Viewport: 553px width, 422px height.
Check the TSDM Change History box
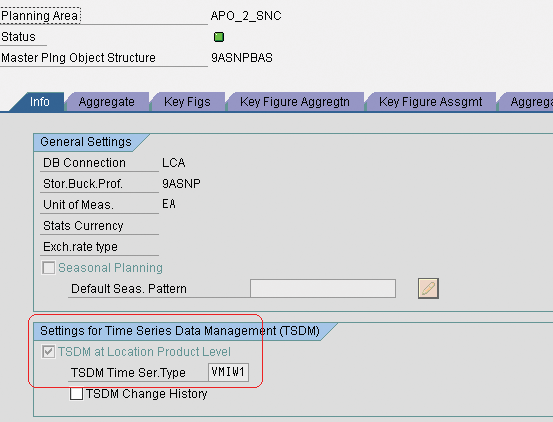pyautogui.click(x=76, y=393)
